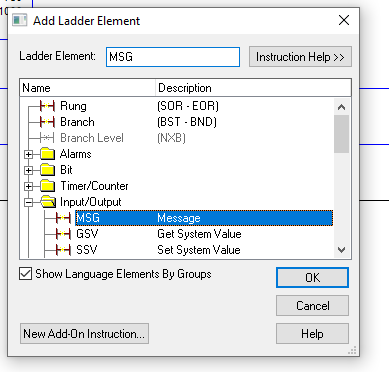The height and width of the screenshot is (372, 389).
Task: Click the Cancel button
Action: point(312,306)
